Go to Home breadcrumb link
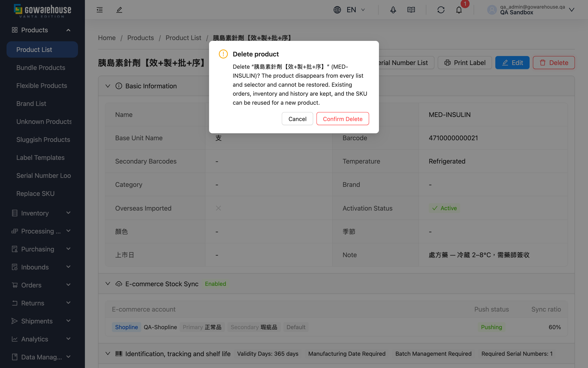 point(107,38)
